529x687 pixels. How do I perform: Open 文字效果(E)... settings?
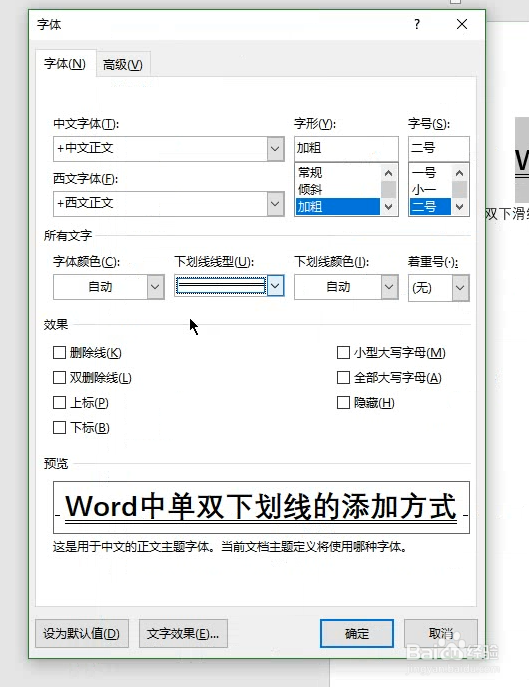183,634
